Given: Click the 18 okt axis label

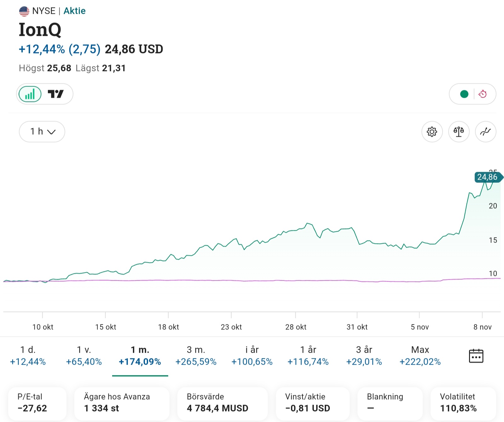Looking at the screenshot, I should point(169,327).
